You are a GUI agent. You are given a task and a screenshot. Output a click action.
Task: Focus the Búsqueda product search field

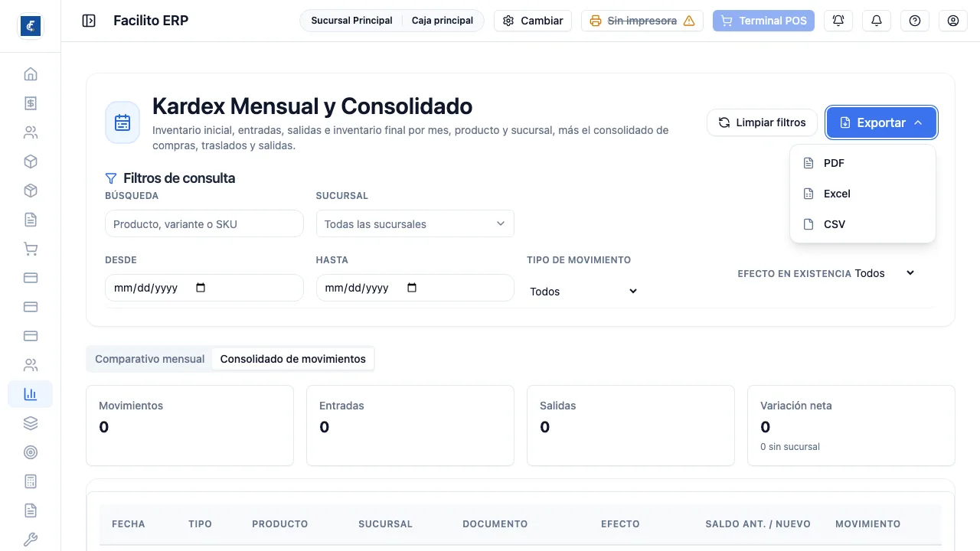coord(204,223)
